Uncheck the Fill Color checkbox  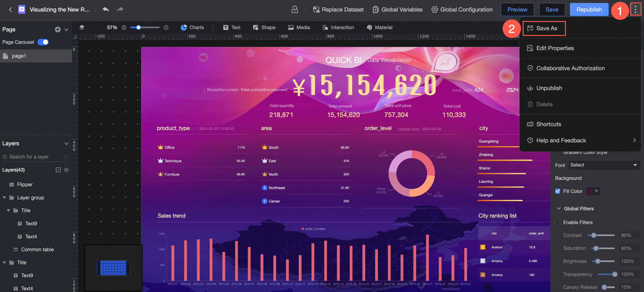pos(557,191)
